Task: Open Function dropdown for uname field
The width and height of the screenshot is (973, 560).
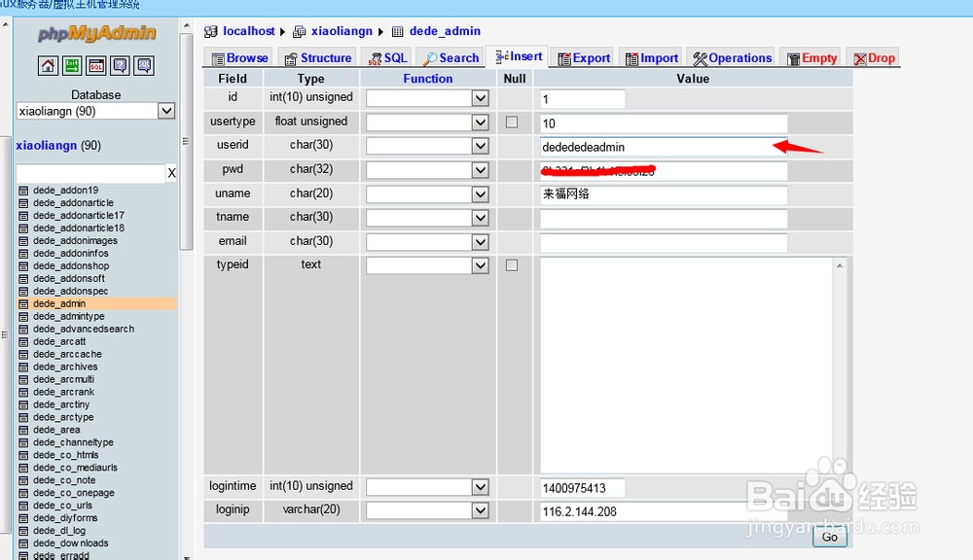Action: 427,194
